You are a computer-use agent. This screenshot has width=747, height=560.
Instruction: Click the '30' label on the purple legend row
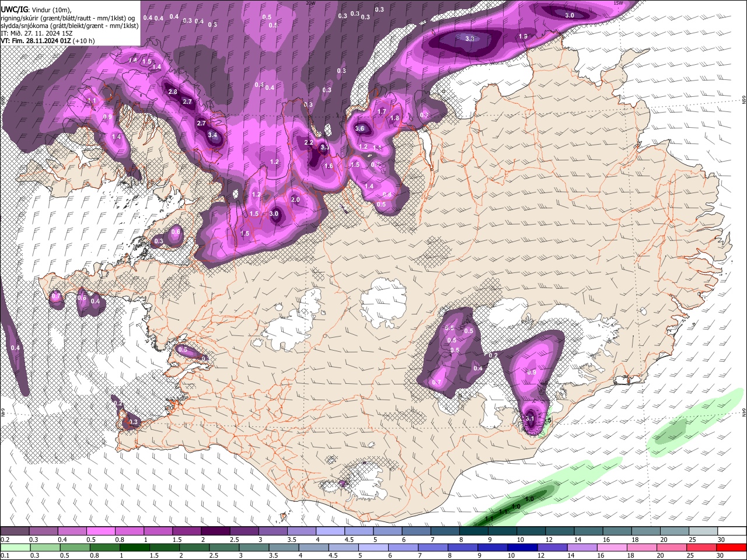[x=721, y=540]
